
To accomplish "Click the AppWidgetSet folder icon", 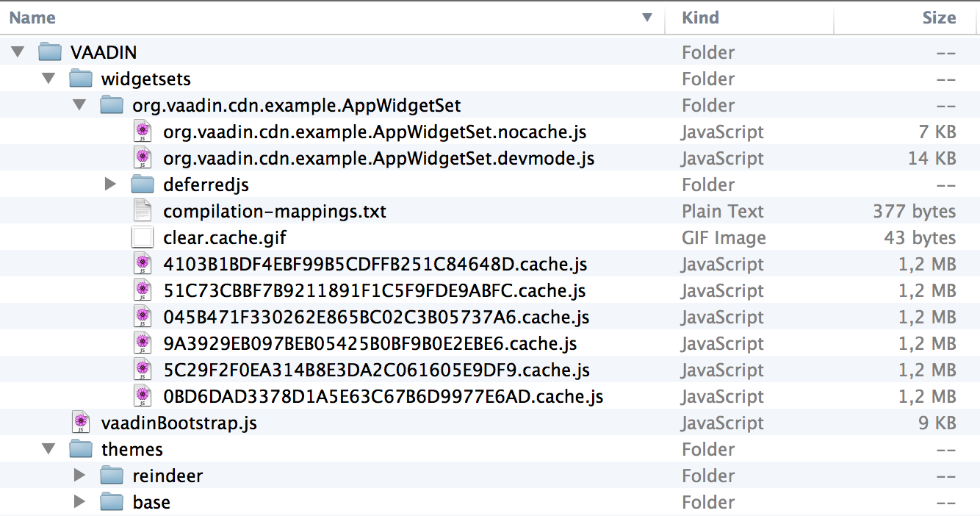I will (x=112, y=105).
